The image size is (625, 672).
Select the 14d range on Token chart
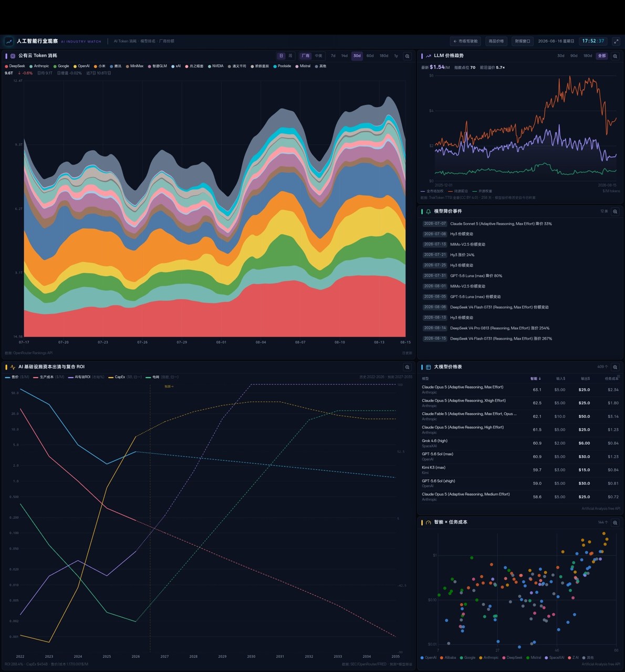(345, 56)
